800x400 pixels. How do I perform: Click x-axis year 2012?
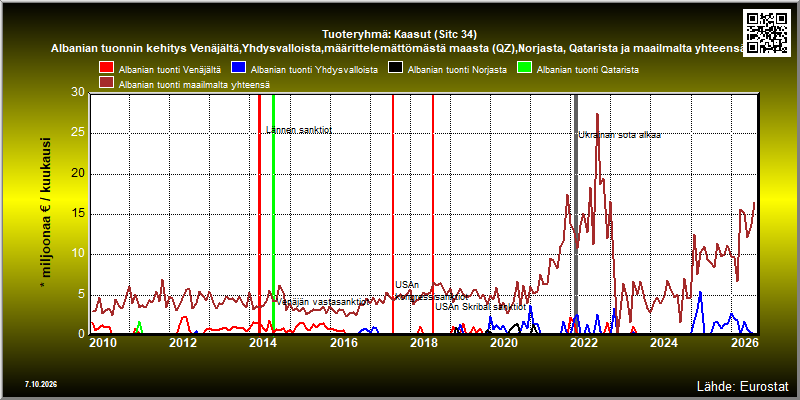tap(183, 343)
